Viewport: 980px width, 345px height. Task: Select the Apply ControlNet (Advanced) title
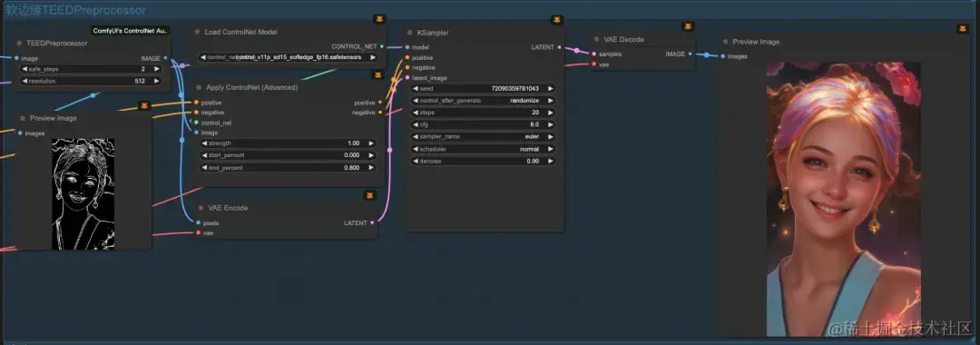click(252, 87)
